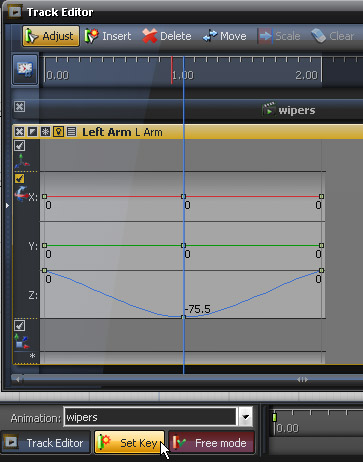Uncheck the rotation track checkbox
The height and width of the screenshot is (462, 363).
point(20,179)
